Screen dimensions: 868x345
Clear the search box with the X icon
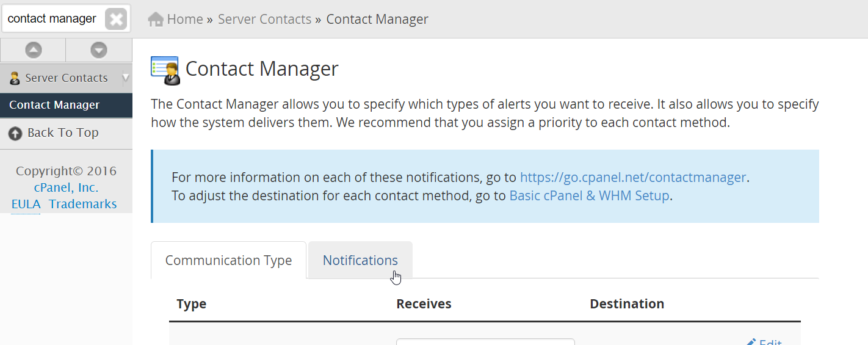pos(115,19)
